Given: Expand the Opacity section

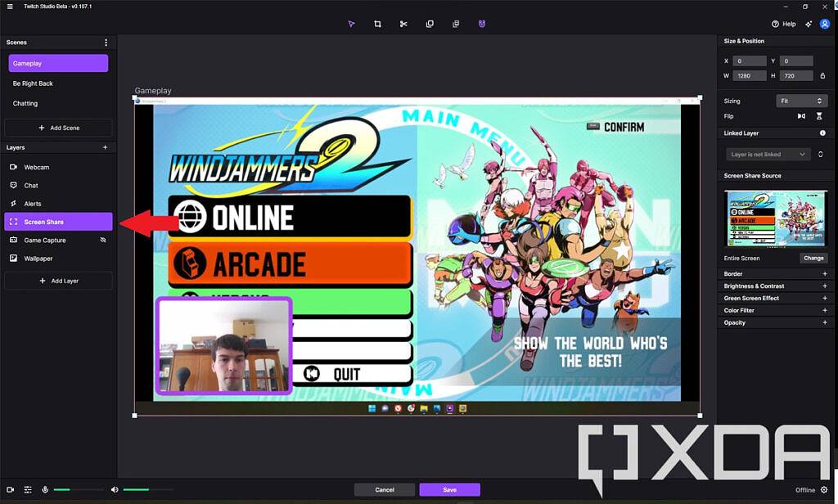Looking at the screenshot, I should (x=825, y=323).
